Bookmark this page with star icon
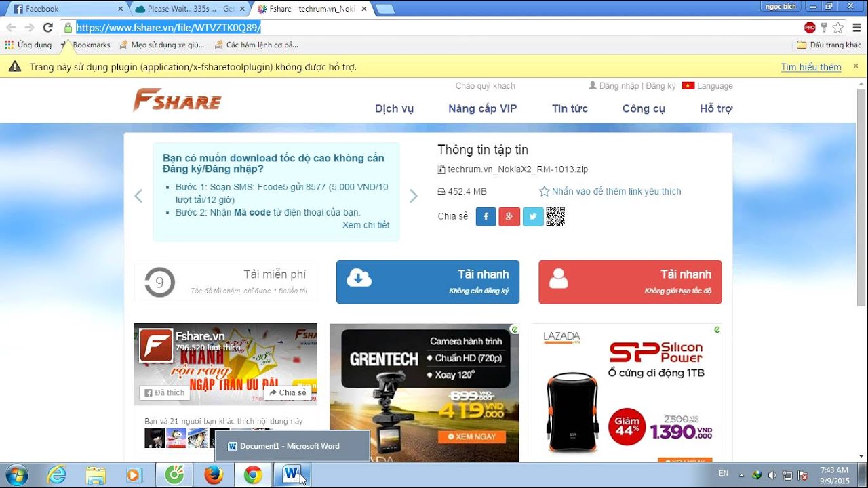The height and width of the screenshot is (488, 868). pyautogui.click(x=838, y=28)
